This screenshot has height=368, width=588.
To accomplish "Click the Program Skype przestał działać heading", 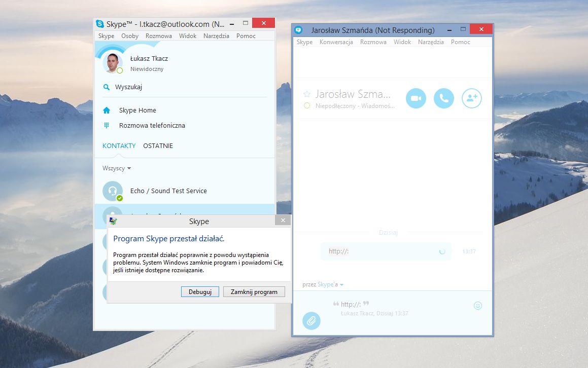I will (x=169, y=239).
